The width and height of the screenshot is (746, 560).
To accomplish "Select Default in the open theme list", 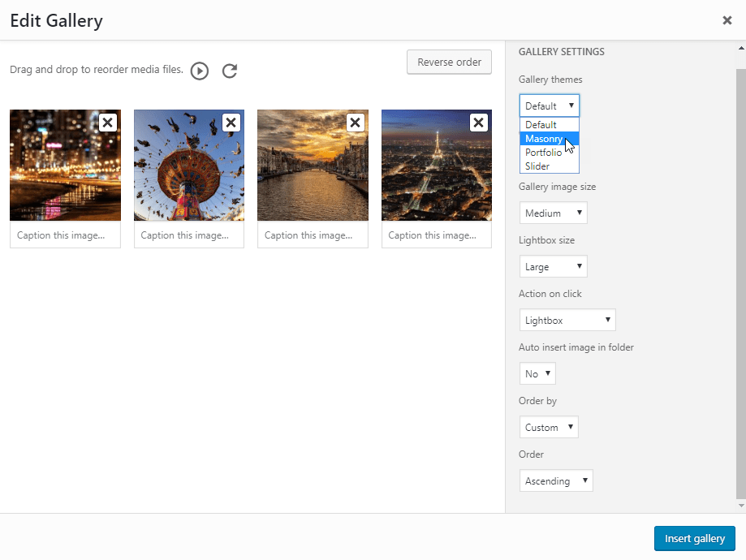I will [541, 125].
